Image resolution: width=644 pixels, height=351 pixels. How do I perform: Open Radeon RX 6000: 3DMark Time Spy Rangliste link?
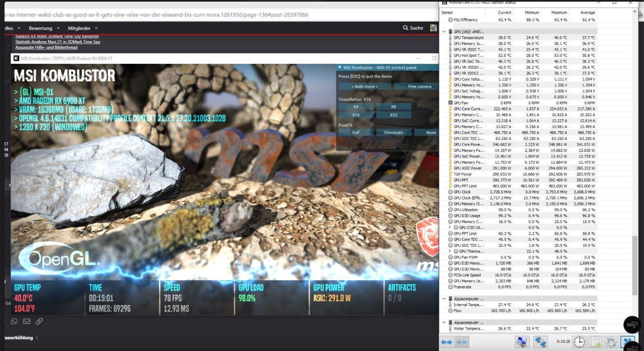click(x=57, y=36)
